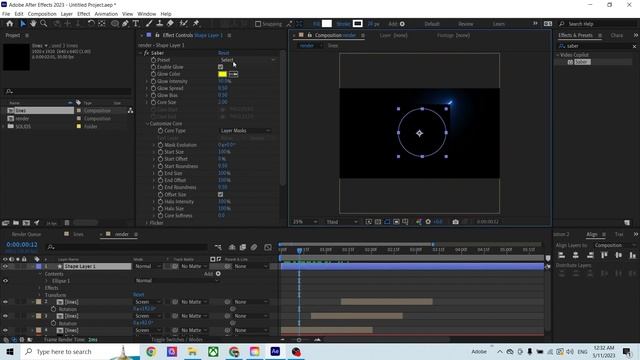Open File Explorer from the taskbar
Image resolution: width=640 pixels, height=360 pixels.
pyautogui.click(x=192, y=351)
